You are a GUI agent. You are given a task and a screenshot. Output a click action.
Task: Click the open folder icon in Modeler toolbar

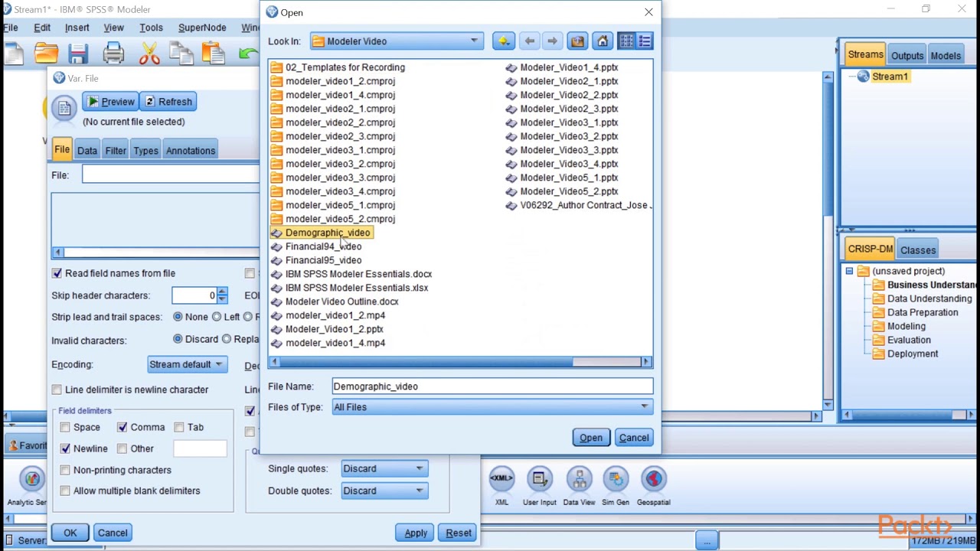(x=46, y=53)
